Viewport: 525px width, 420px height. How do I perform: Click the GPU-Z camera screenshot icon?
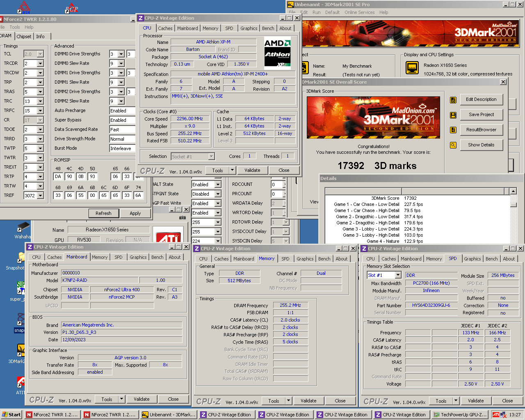click(183, 217)
